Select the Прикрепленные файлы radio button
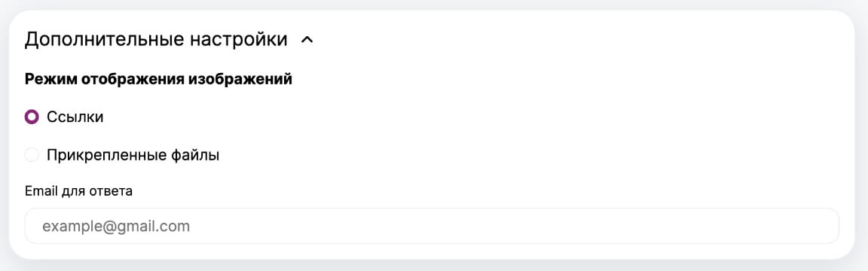This screenshot has width=868, height=271. coord(32,155)
